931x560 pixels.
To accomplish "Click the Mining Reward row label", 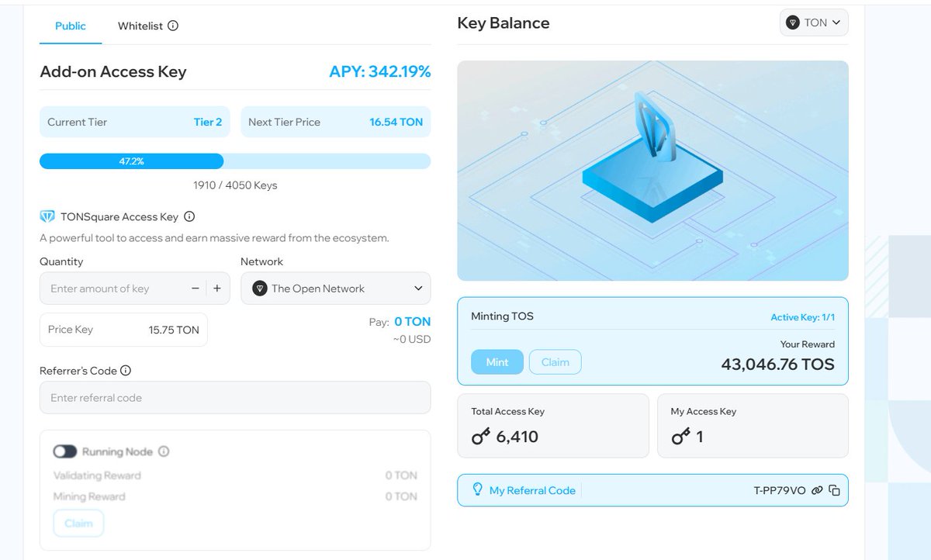I will (89, 496).
